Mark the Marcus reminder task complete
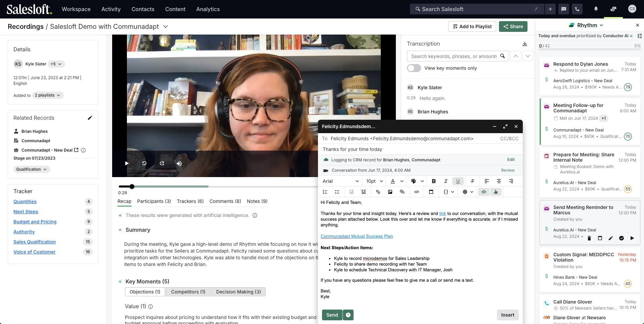Viewport: 644px width, 324px height. coord(621,238)
